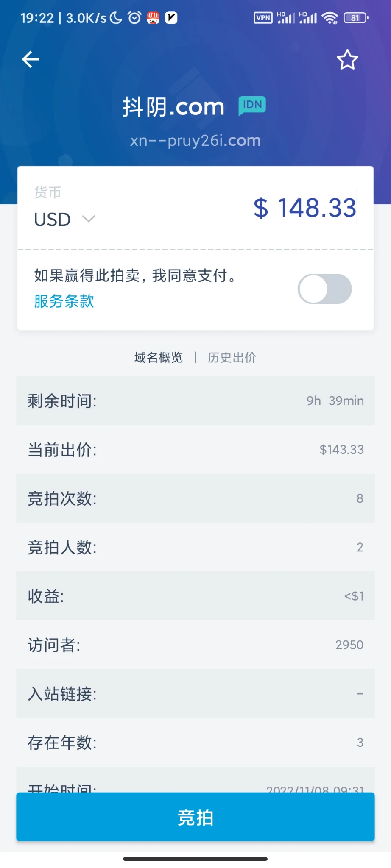
Task: Tap the 当前出价 $143.33 row
Action: tap(195, 449)
